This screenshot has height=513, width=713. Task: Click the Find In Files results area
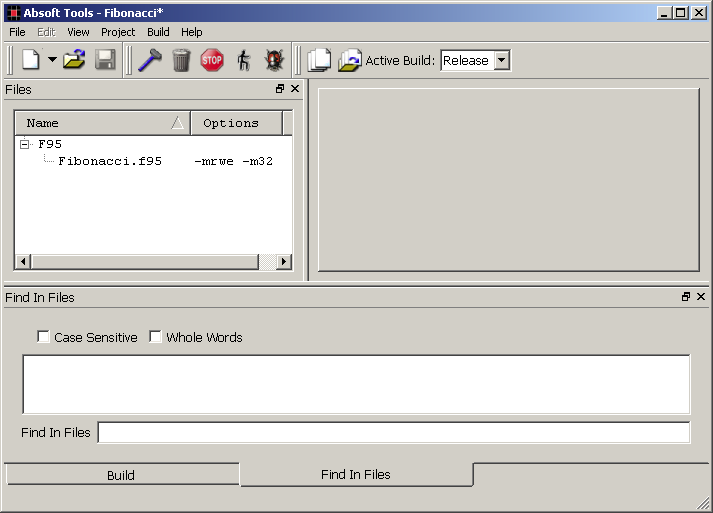(x=356, y=384)
